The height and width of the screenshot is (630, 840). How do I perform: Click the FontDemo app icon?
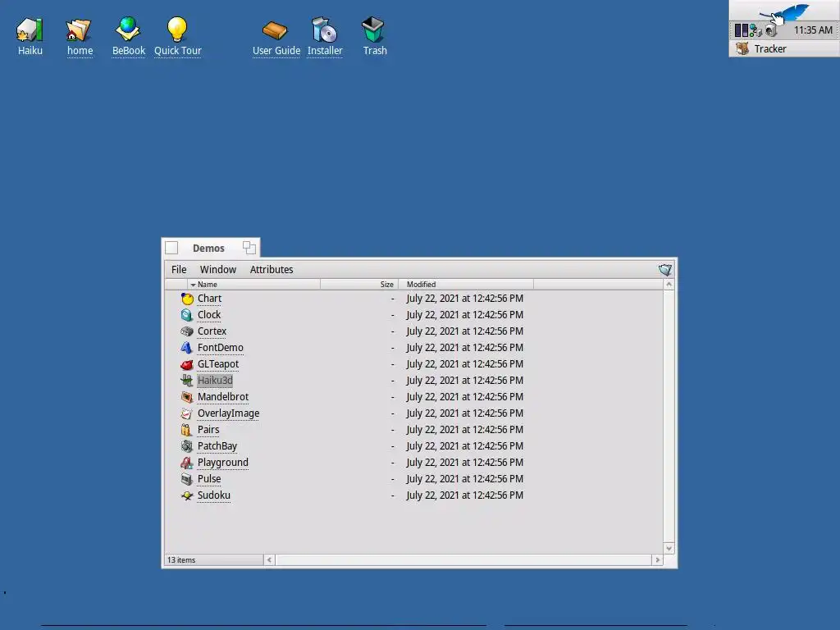pyautogui.click(x=186, y=348)
